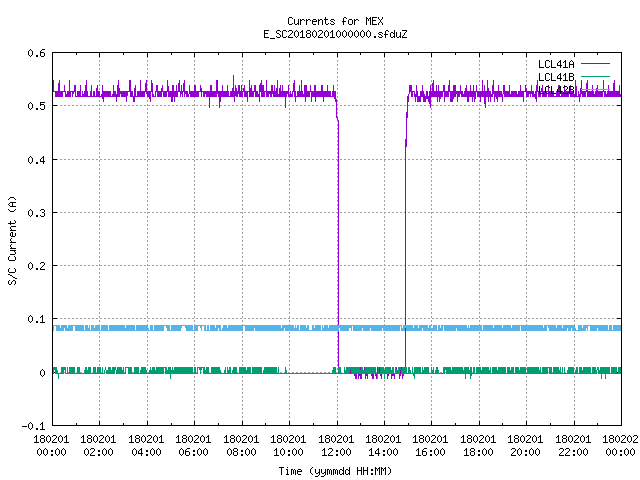640x480 pixels.
Task: Click the x-axis tick 180201 06:00
Action: click(193, 445)
